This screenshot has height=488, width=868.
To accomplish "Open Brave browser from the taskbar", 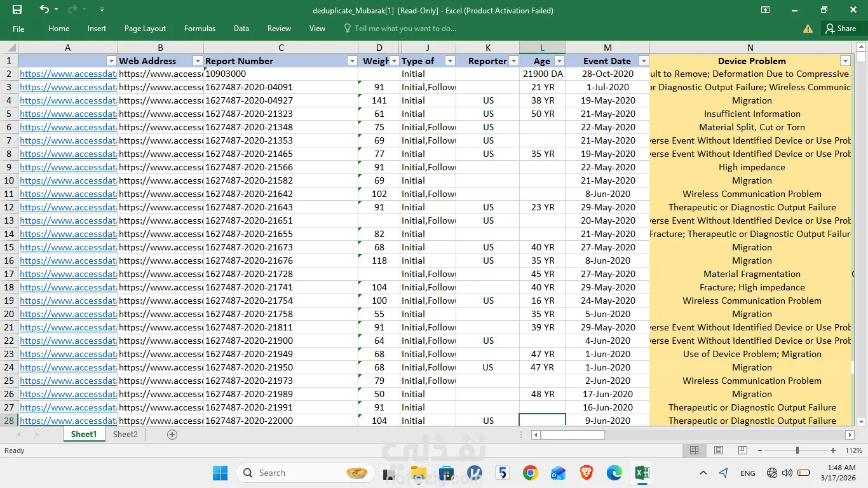I will coord(586,473).
